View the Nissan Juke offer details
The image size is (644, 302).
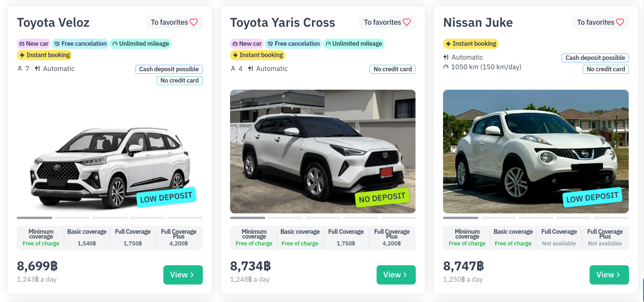coord(609,274)
